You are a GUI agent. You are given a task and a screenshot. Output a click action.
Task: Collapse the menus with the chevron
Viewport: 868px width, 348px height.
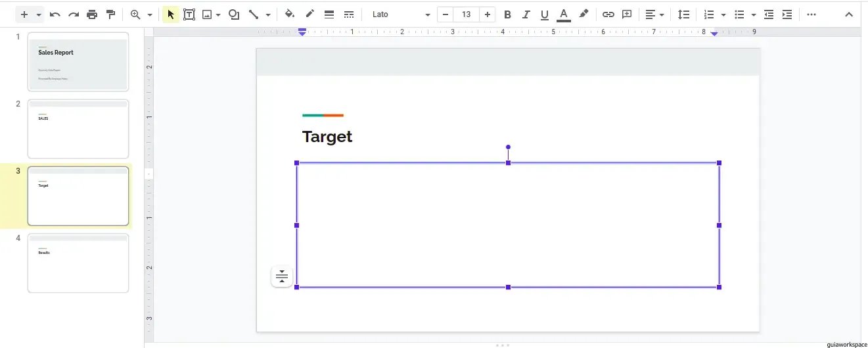848,14
